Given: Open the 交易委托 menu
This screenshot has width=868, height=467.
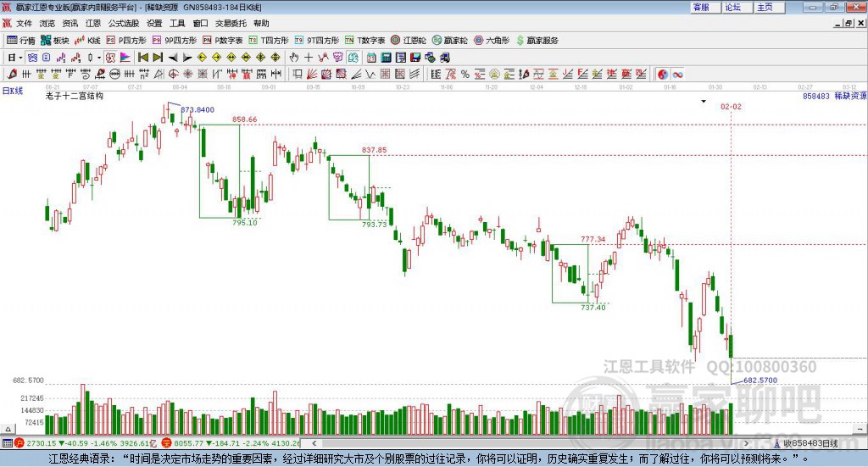Looking at the screenshot, I should tap(231, 23).
